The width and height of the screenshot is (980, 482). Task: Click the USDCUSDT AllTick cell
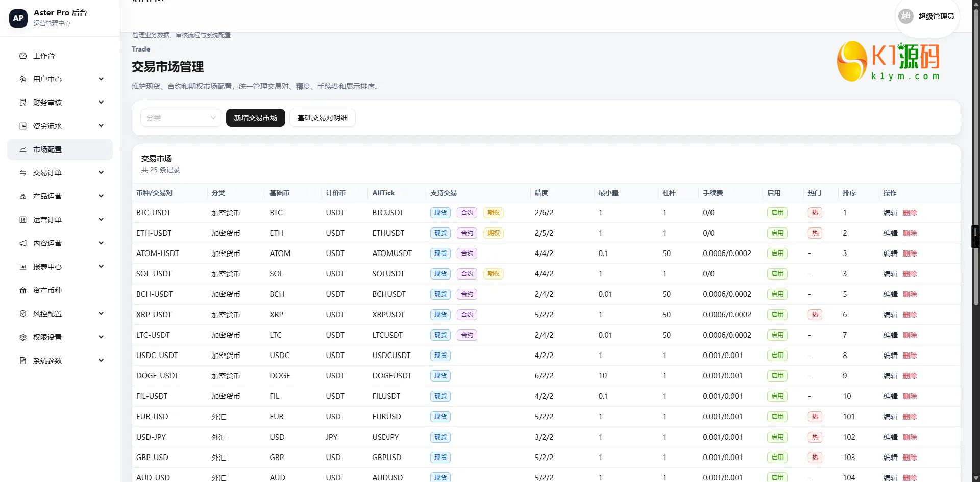point(391,356)
